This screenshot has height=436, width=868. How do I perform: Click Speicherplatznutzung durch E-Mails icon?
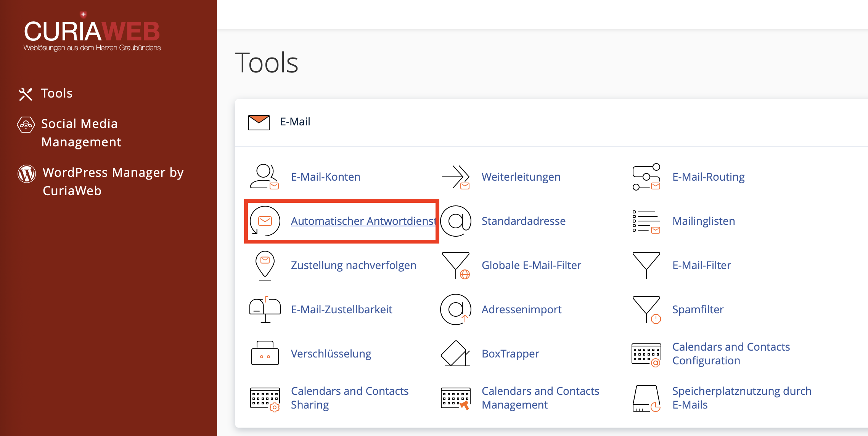pyautogui.click(x=646, y=398)
